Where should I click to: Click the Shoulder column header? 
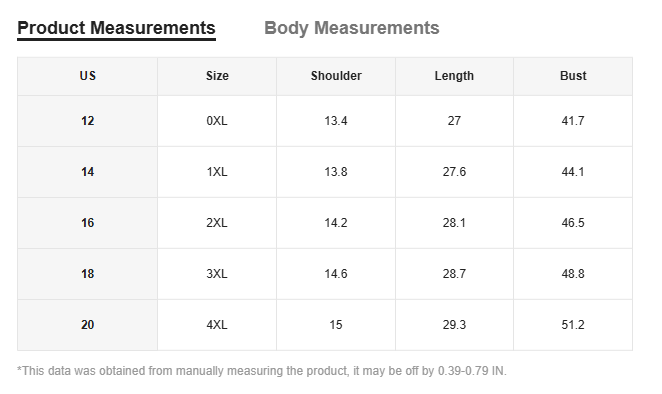[336, 76]
